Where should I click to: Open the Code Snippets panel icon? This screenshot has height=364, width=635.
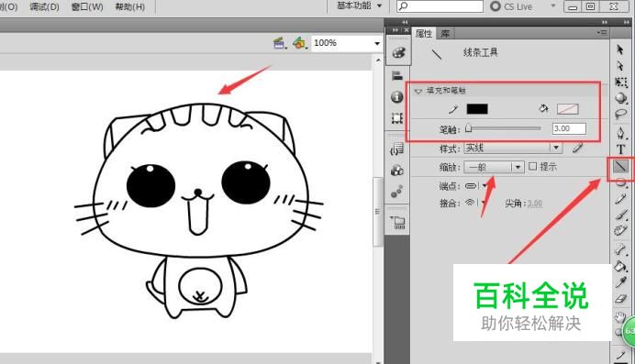pyautogui.click(x=397, y=149)
